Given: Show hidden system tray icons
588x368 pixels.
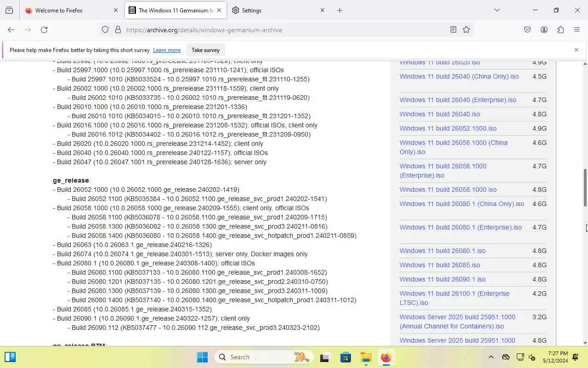Looking at the screenshot, I should point(491,357).
